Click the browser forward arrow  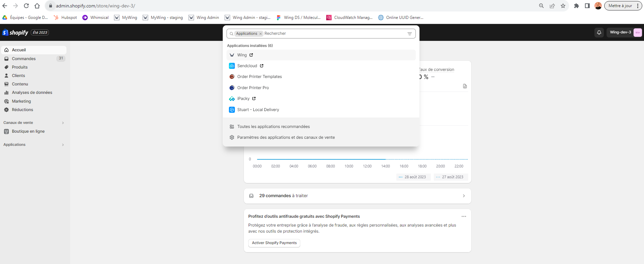click(16, 6)
